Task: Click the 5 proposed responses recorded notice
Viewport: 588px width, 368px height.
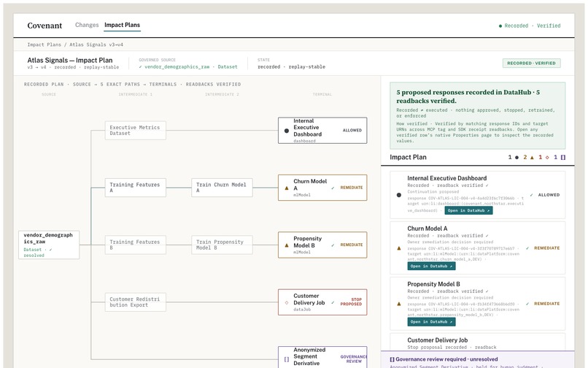Action: (x=477, y=115)
